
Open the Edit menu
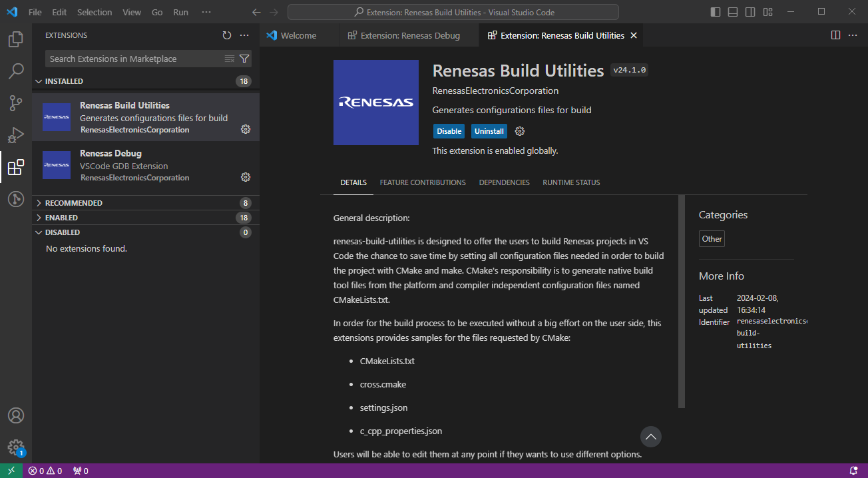tap(59, 12)
